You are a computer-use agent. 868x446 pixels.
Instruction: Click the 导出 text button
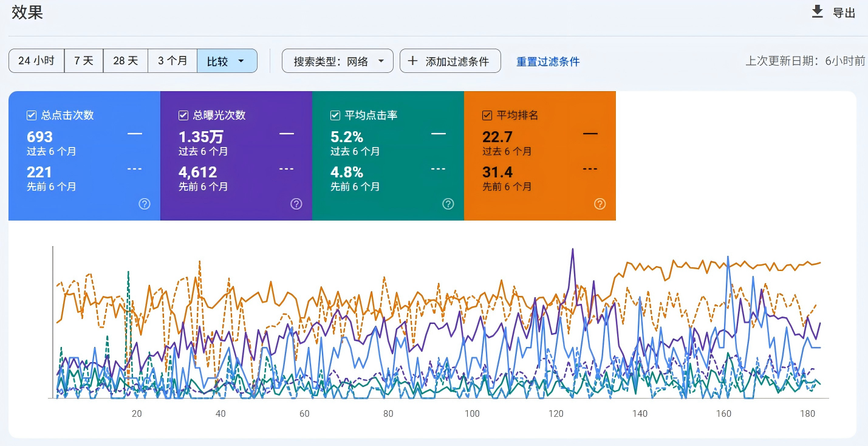tap(844, 13)
